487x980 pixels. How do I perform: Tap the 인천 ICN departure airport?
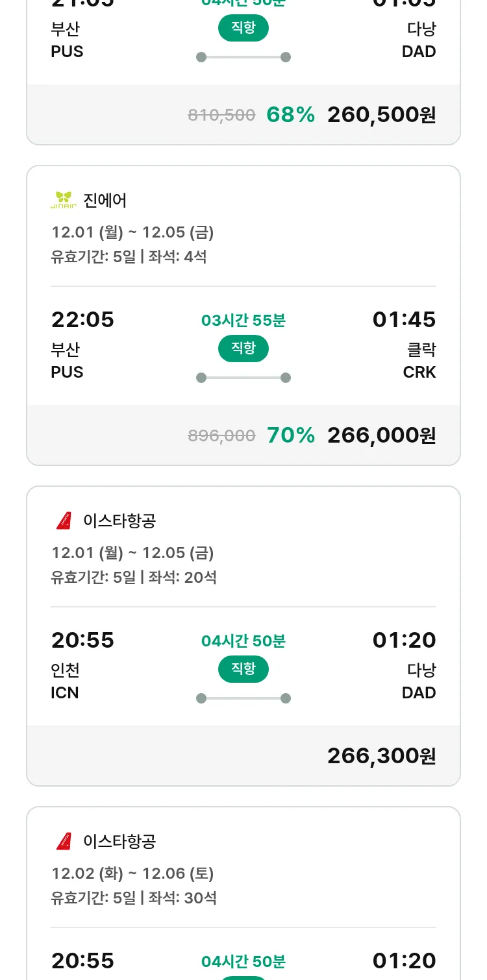pyautogui.click(x=66, y=681)
